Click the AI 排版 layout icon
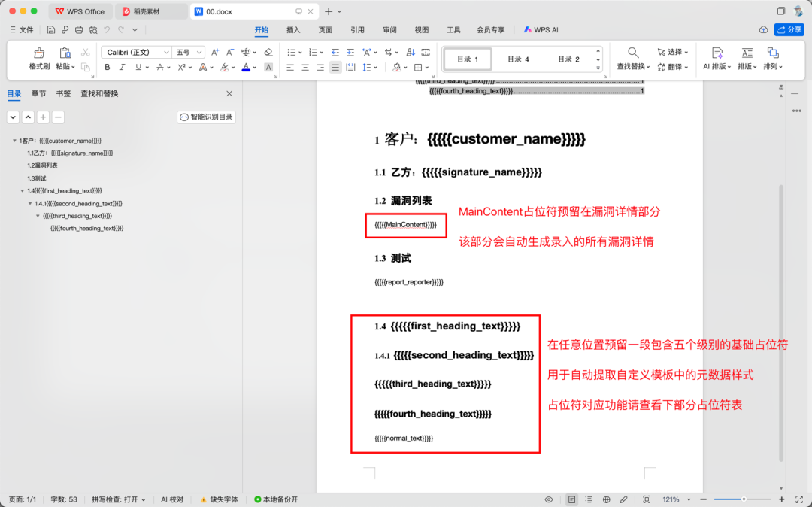 click(x=717, y=58)
